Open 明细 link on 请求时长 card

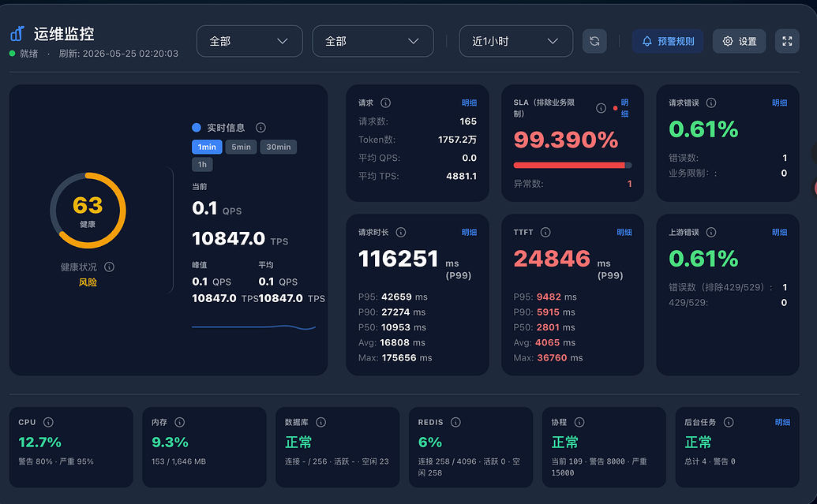click(x=469, y=232)
